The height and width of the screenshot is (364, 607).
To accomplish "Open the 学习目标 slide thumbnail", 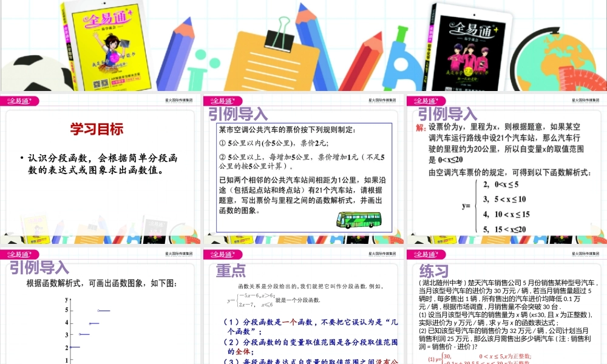I will [x=101, y=170].
